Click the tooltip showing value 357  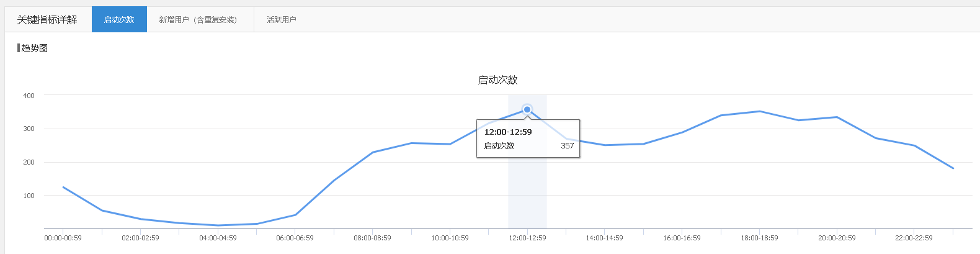[x=528, y=138]
